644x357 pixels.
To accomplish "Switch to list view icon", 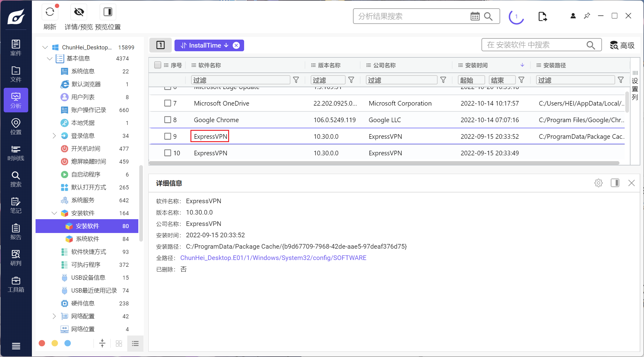I will click(135, 343).
